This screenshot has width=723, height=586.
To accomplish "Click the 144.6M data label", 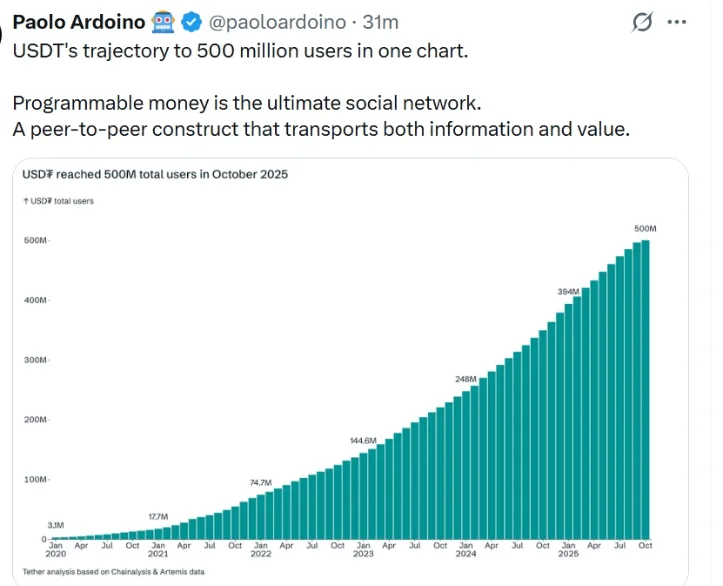I will point(363,440).
